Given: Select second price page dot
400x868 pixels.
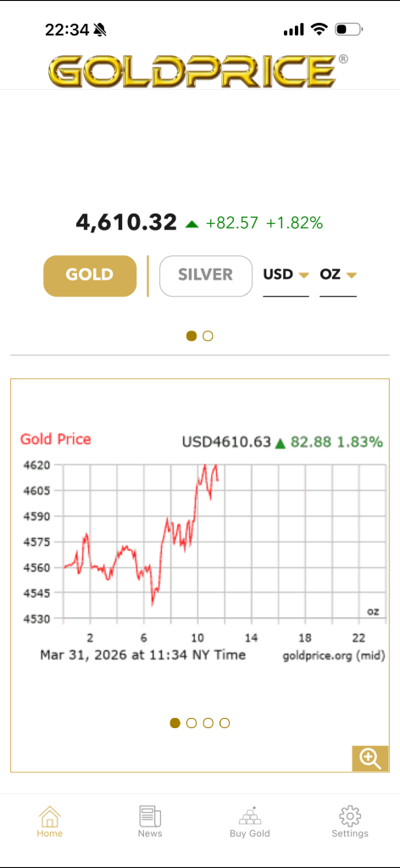Looking at the screenshot, I should (208, 336).
